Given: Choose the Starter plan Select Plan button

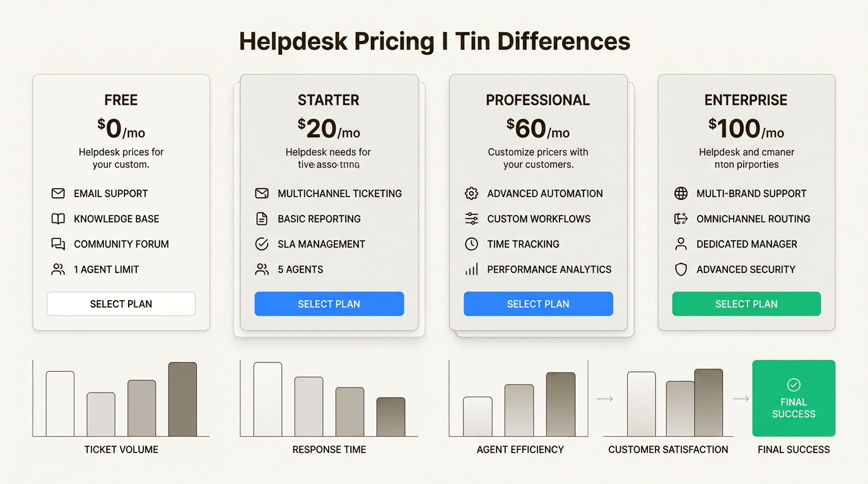Looking at the screenshot, I should point(329,304).
